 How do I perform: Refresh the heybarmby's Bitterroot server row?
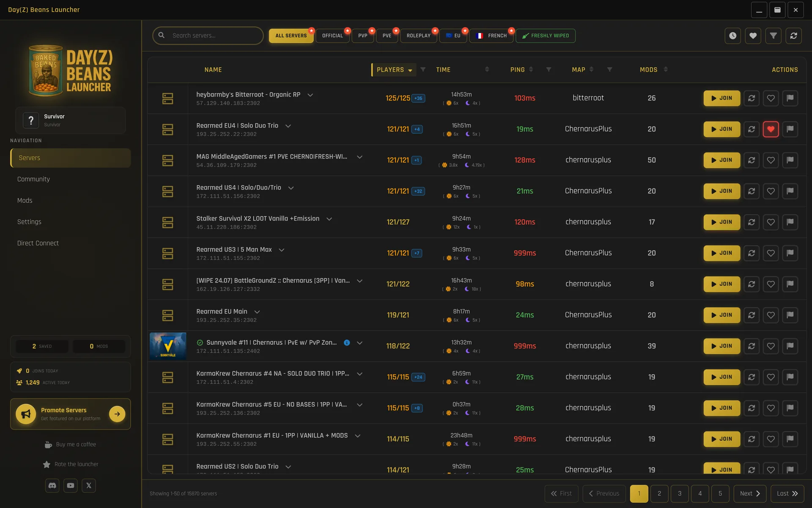pos(752,98)
